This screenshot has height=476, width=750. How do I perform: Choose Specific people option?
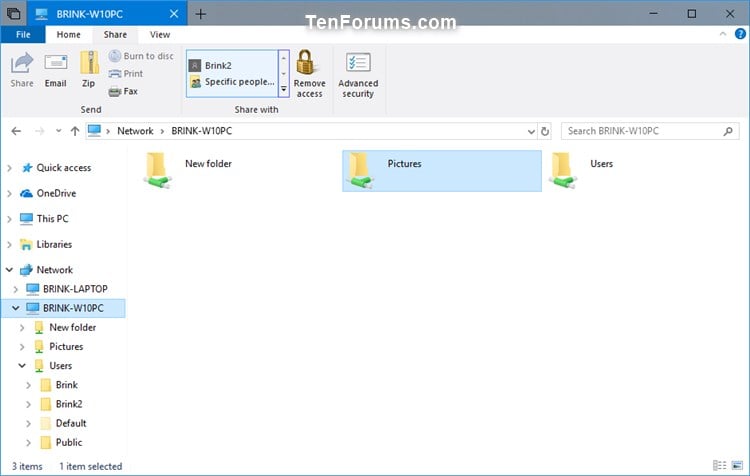[232, 82]
